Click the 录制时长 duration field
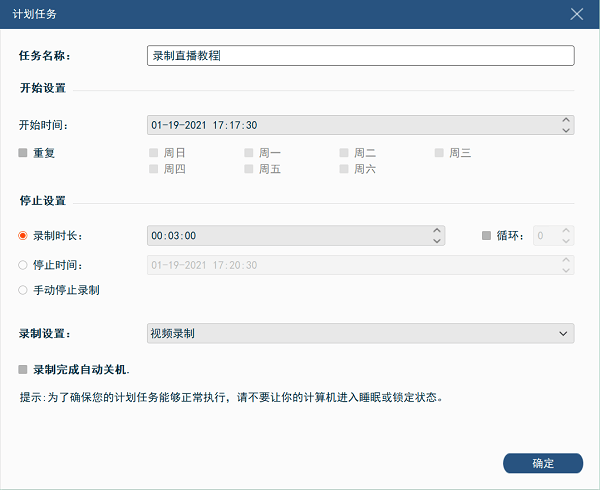This screenshot has height=490, width=600. click(x=296, y=236)
